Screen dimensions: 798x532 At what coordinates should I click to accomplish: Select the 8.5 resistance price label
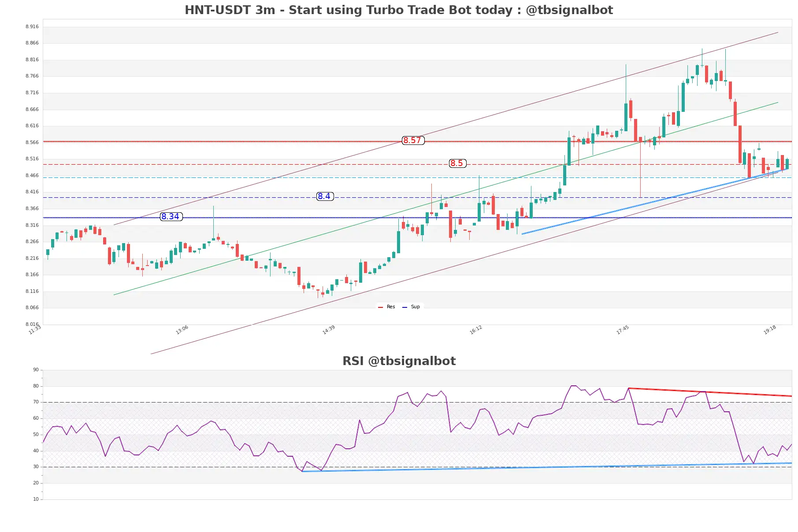(457, 163)
